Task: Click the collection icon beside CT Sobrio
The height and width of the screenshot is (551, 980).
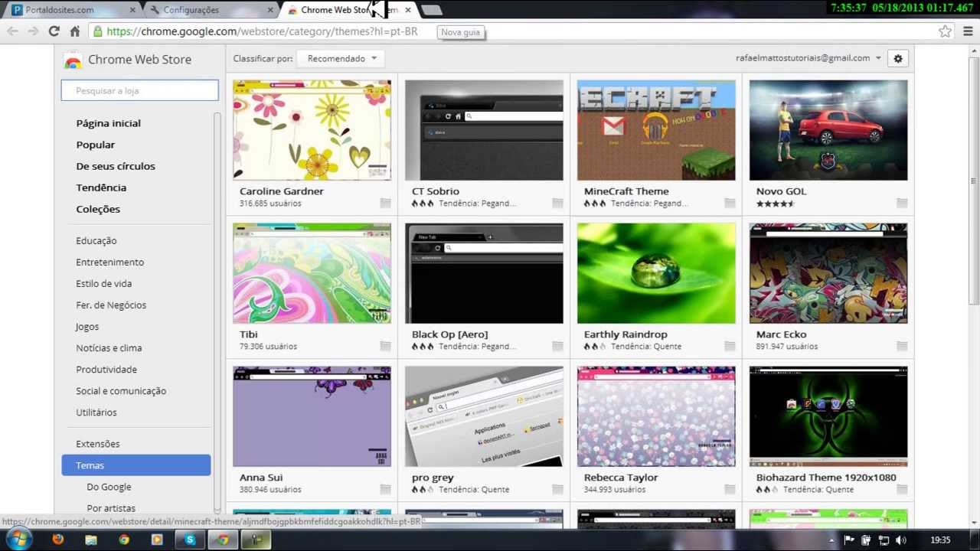Action: click(557, 203)
